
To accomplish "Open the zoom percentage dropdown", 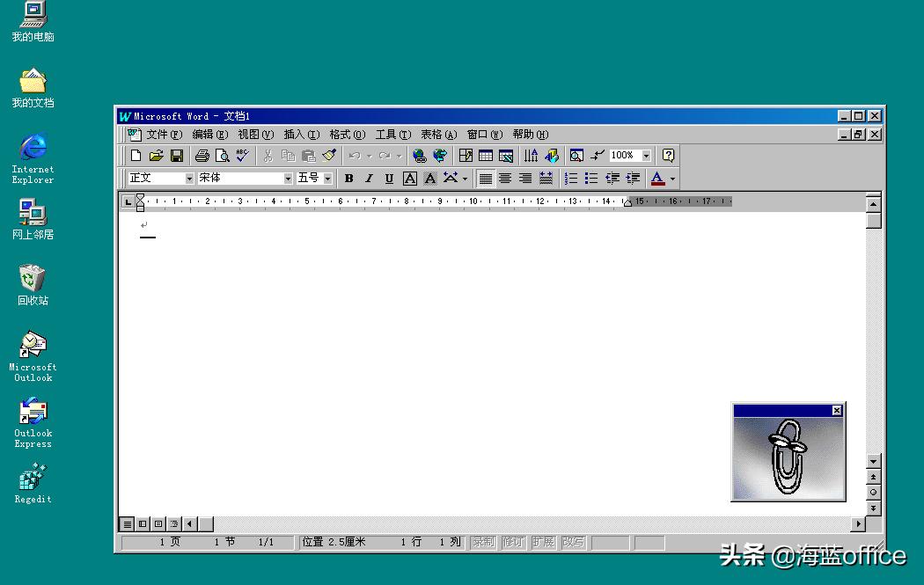I will [x=645, y=155].
